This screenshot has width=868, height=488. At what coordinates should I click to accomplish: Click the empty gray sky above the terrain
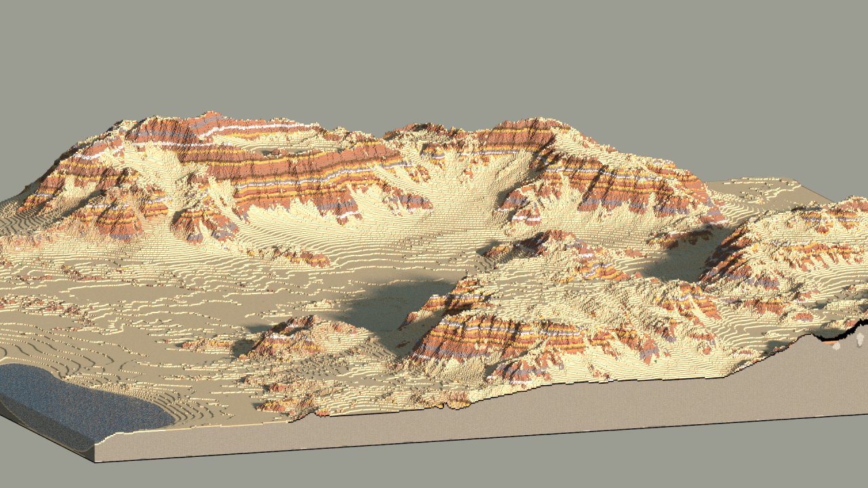click(434, 54)
